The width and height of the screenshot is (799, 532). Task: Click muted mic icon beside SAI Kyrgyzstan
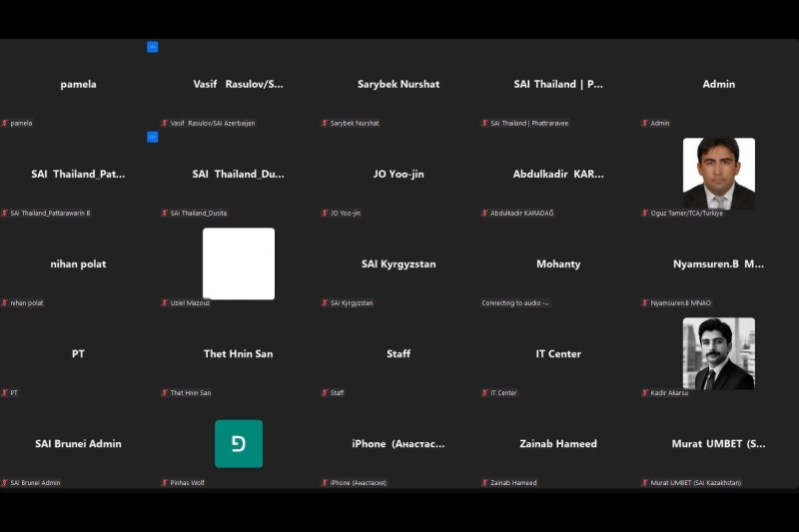325,303
